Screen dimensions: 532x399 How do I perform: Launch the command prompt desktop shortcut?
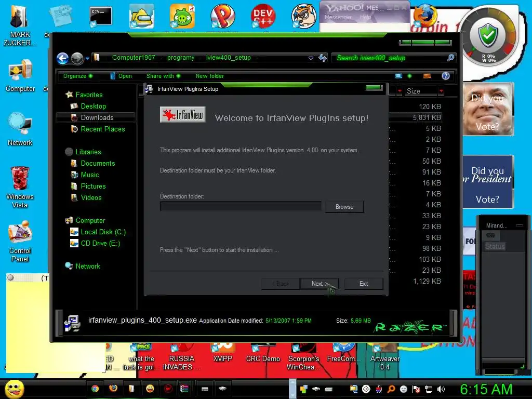(x=101, y=16)
